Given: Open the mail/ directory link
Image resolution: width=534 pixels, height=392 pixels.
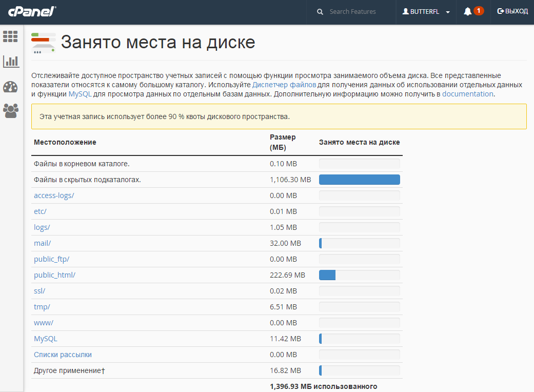Looking at the screenshot, I should [x=42, y=243].
